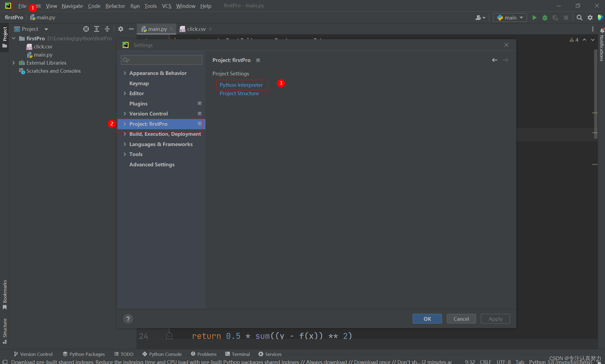Screen dimensions: 605x364
Task: Open the main run configuration dropdown
Action: coord(510,18)
